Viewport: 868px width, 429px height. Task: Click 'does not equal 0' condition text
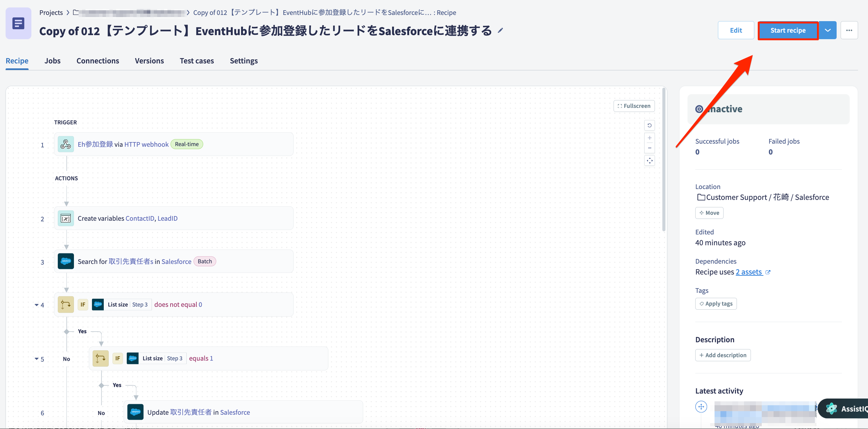click(x=178, y=305)
